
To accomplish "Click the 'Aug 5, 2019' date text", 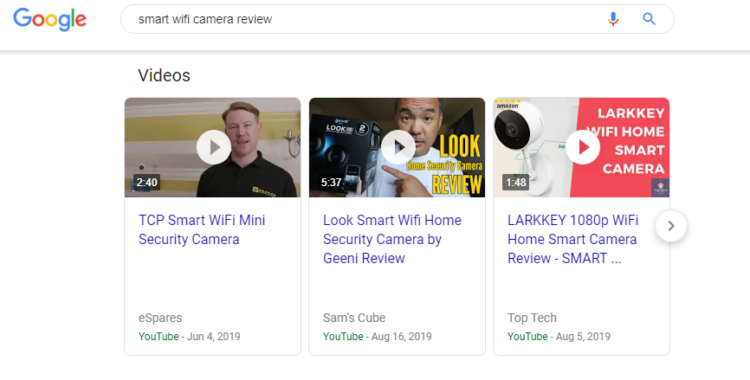I will click(583, 336).
